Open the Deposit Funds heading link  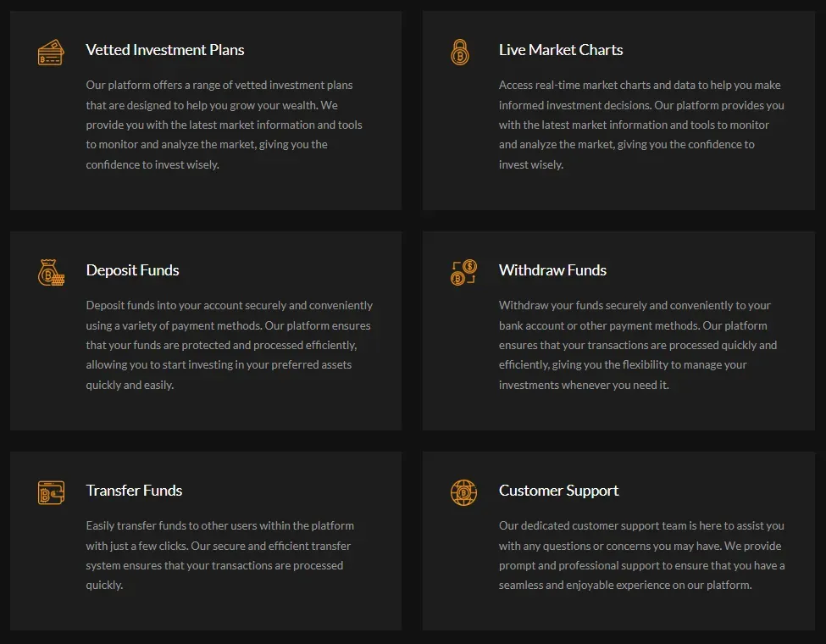coord(132,270)
